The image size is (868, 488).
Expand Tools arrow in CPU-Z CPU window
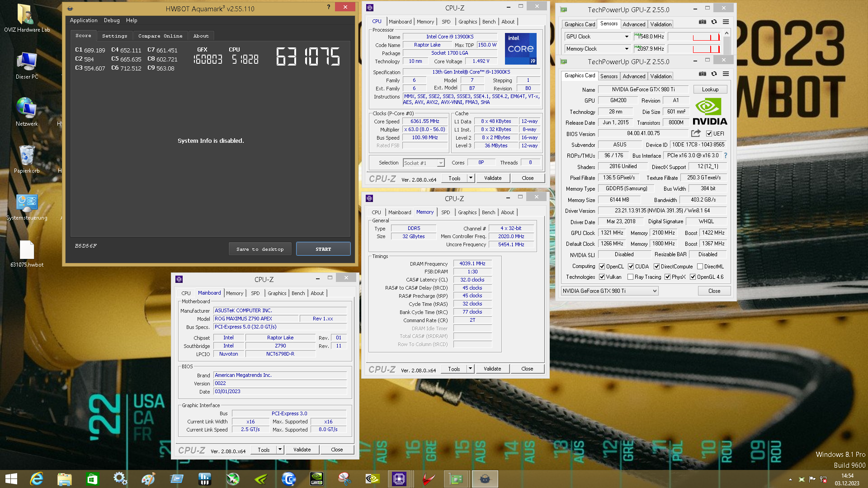click(x=471, y=178)
